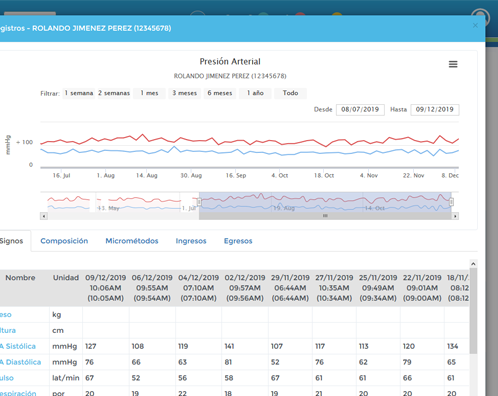This screenshot has width=498, height=396.
Task: Click the Presión Arterial chart title
Action: coord(230,61)
